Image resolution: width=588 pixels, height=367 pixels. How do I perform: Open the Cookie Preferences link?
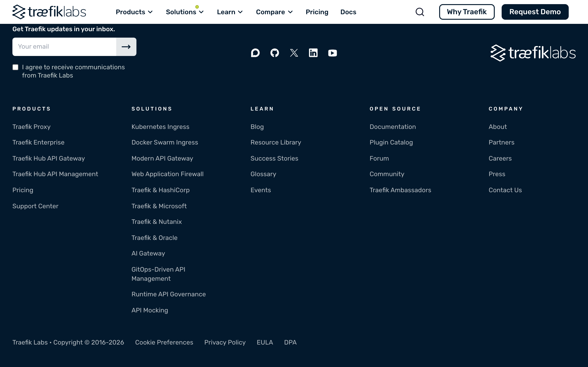[x=164, y=342]
